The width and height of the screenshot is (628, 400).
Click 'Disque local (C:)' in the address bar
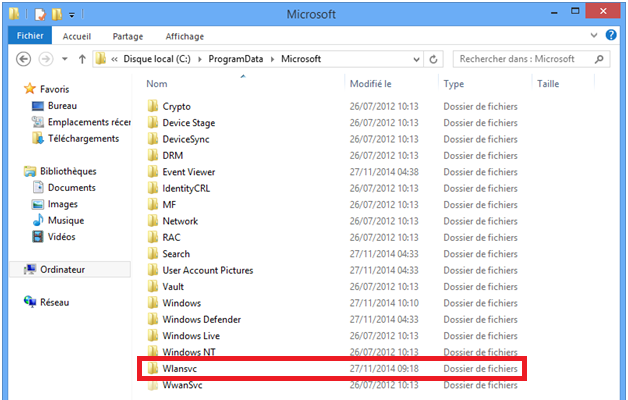click(157, 59)
